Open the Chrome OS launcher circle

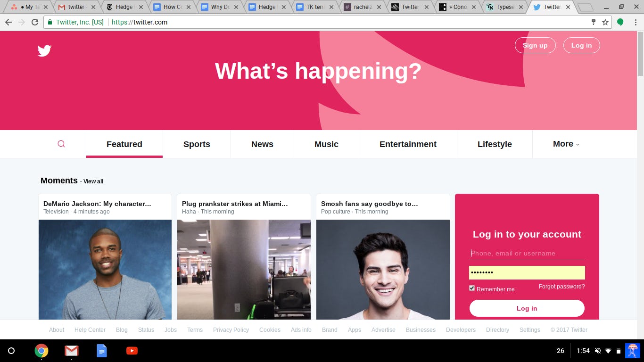(x=11, y=351)
